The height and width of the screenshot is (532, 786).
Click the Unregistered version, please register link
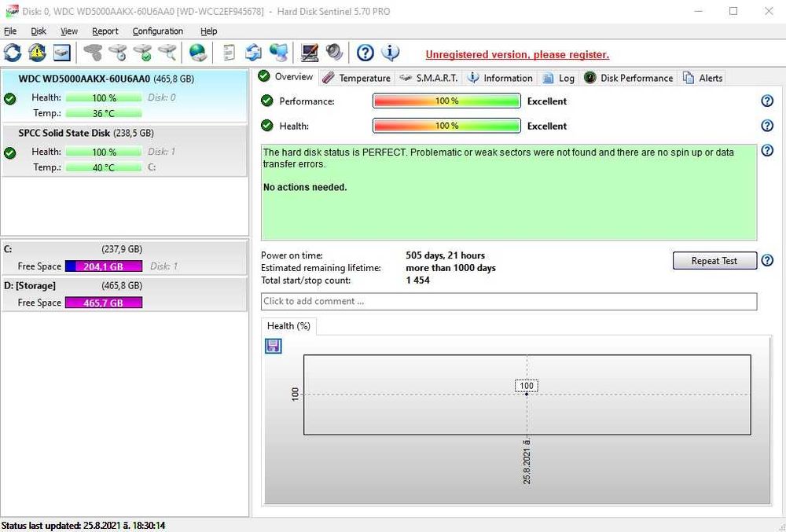click(517, 54)
